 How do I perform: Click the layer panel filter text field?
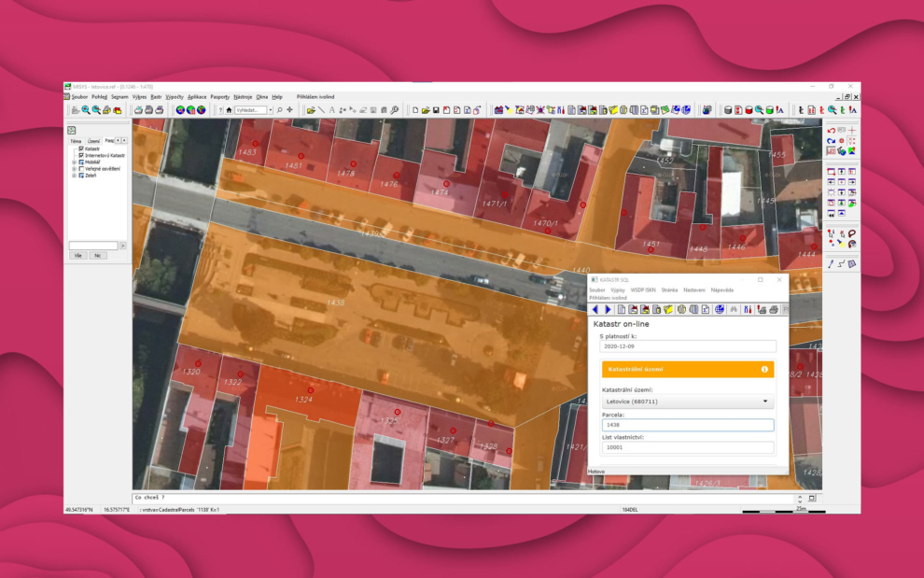point(93,246)
